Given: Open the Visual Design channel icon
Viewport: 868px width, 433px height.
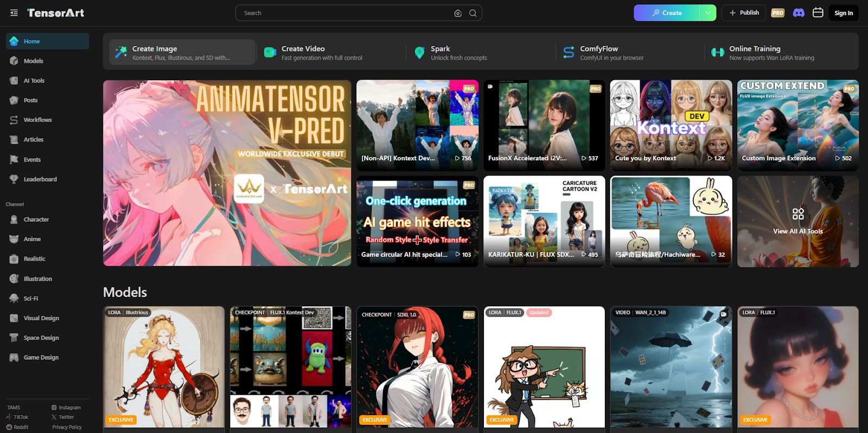Looking at the screenshot, I should point(14,318).
